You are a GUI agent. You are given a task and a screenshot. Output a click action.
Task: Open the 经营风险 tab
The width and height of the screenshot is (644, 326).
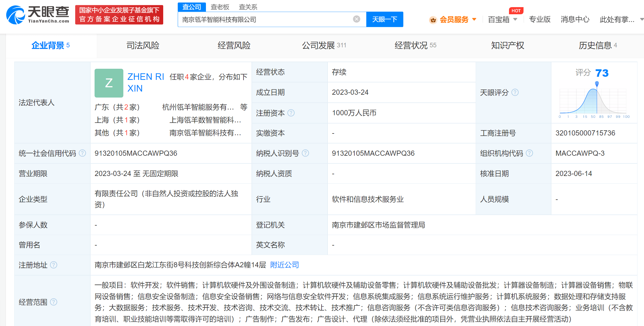point(234,45)
